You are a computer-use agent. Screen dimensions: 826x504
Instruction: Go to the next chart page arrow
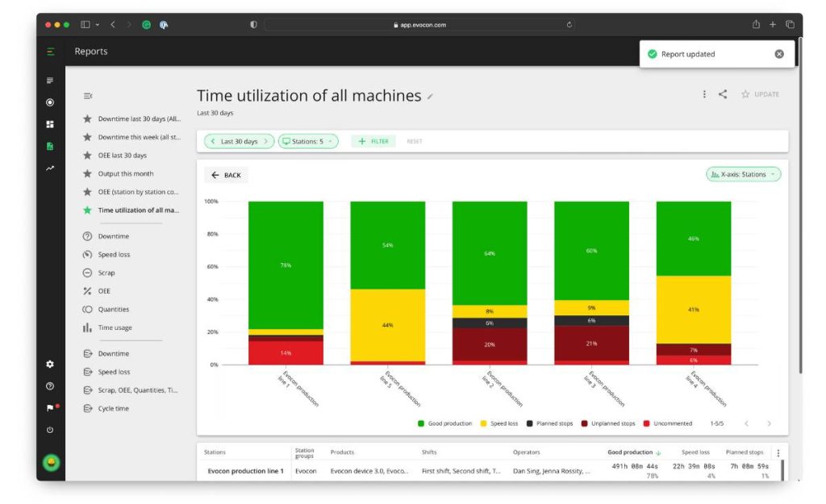pyautogui.click(x=769, y=423)
